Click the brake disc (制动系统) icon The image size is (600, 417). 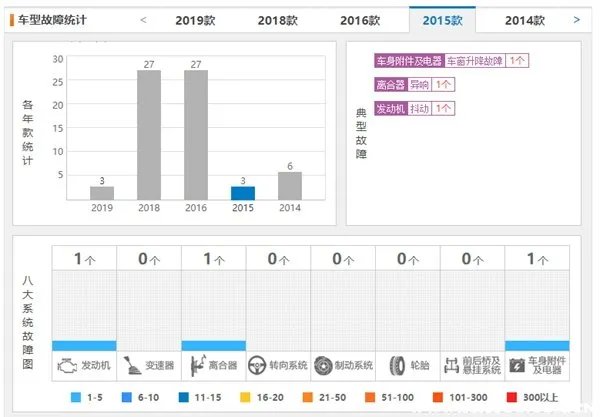(323, 365)
